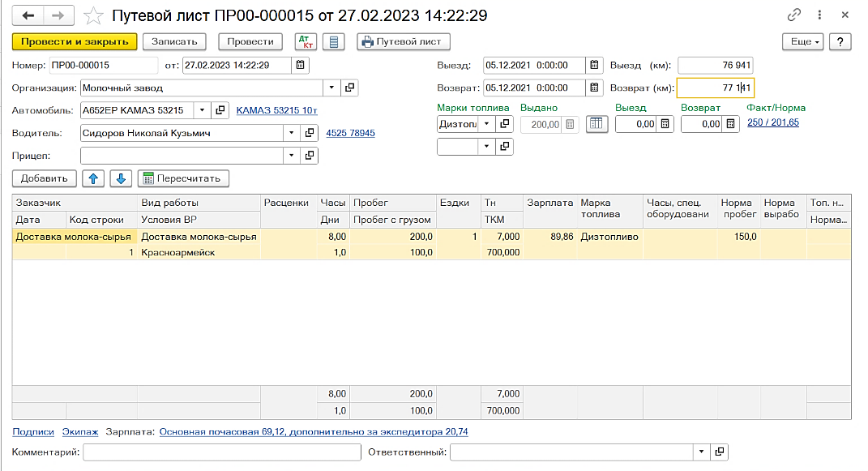Click Вид работы column header
Screen dimensions: 868x471
point(199,203)
